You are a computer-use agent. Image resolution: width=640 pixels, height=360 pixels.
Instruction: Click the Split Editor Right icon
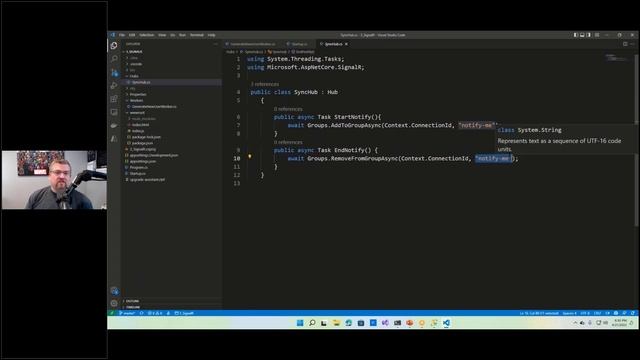[625, 44]
